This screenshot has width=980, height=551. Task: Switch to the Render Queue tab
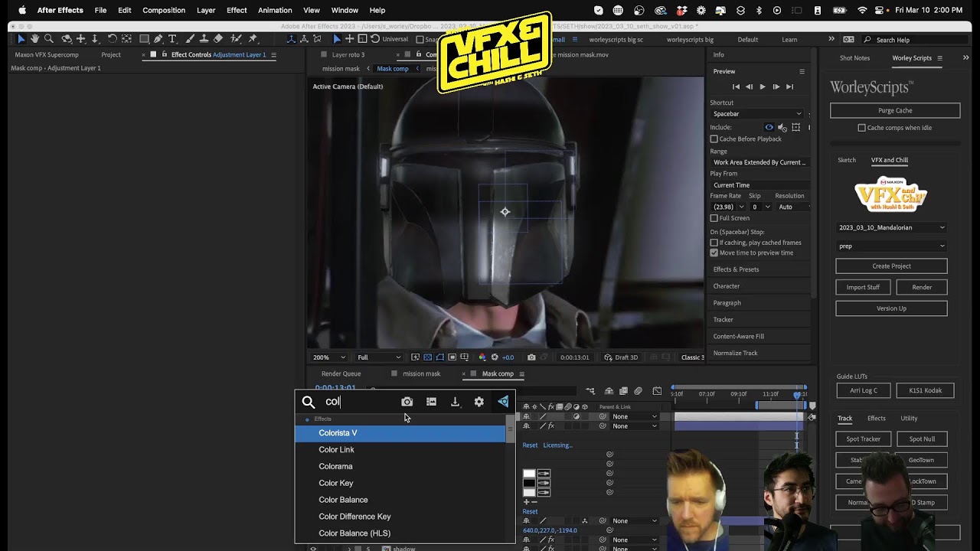click(341, 373)
